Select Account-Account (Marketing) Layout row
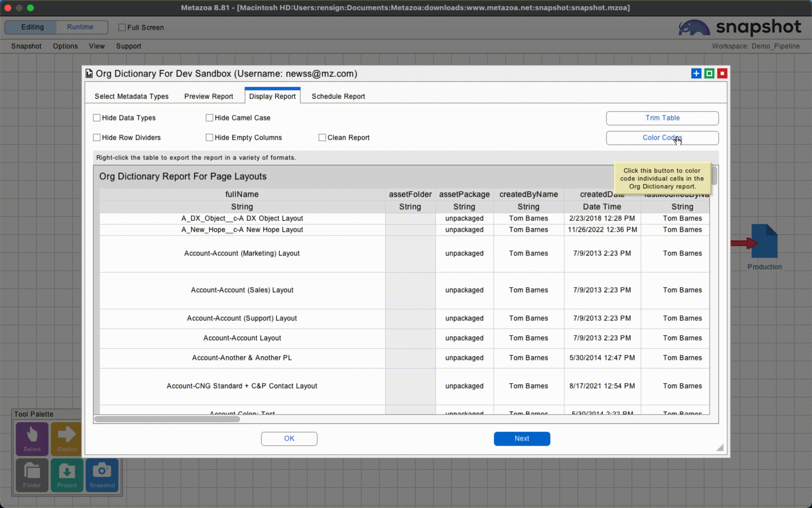812x508 pixels. (x=242, y=254)
